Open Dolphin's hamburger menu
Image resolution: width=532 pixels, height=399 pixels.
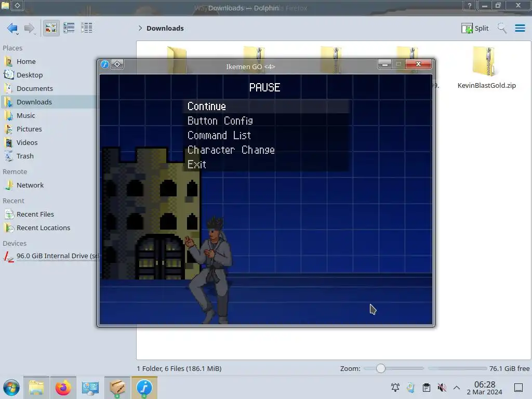coord(520,28)
